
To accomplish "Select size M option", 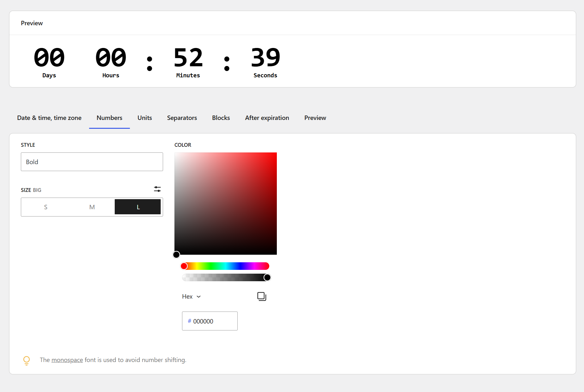I will 92,207.
